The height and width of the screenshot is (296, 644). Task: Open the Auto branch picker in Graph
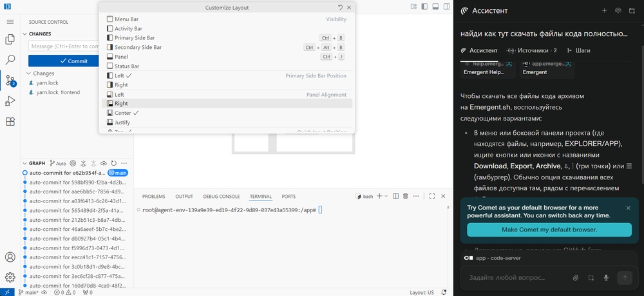(x=58, y=163)
